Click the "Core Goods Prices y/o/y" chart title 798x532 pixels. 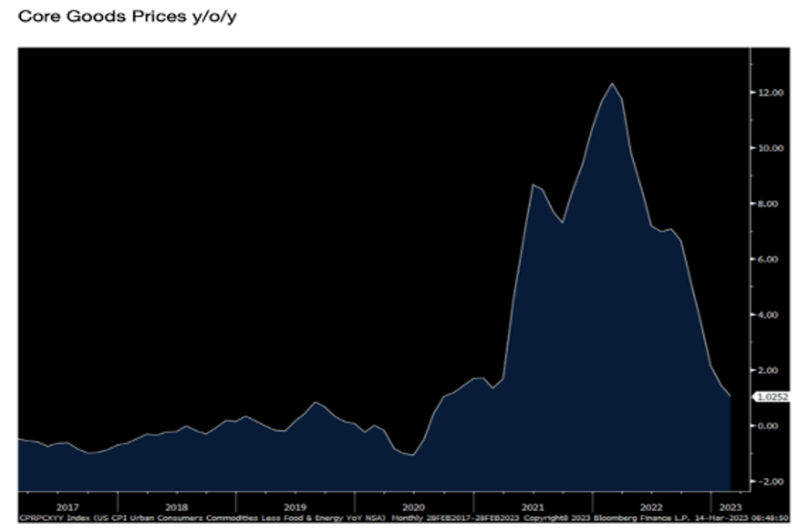tap(127, 17)
